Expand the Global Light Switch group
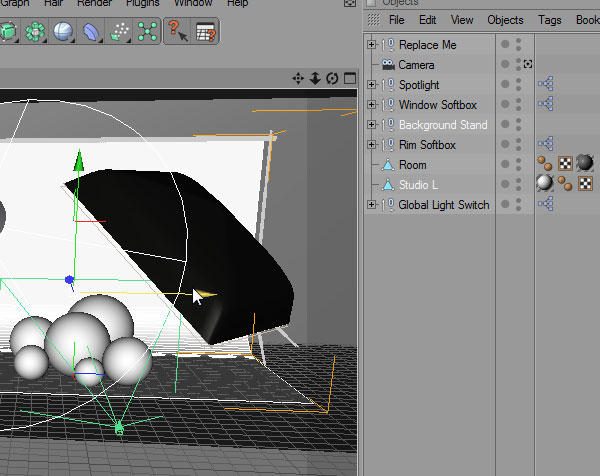600x476 pixels. 371,204
